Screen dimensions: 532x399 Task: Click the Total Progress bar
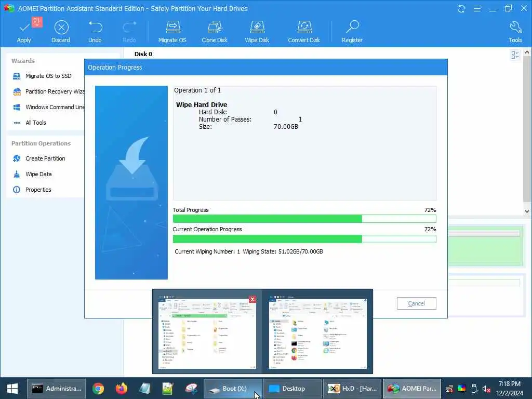click(x=304, y=219)
